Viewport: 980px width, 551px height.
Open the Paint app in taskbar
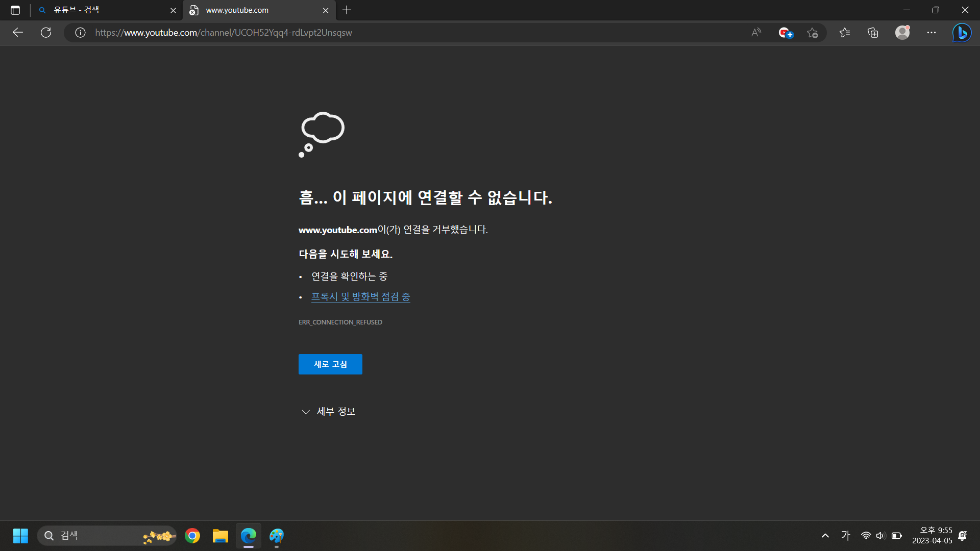277,536
